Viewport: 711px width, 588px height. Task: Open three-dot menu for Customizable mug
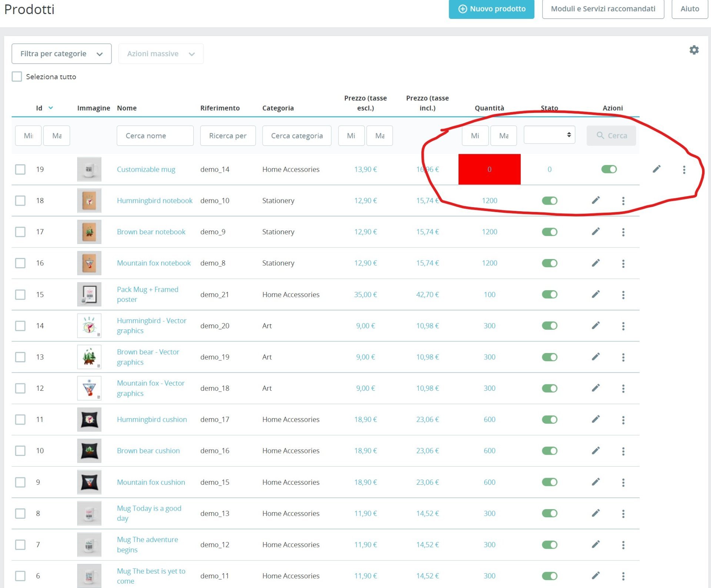(x=684, y=169)
